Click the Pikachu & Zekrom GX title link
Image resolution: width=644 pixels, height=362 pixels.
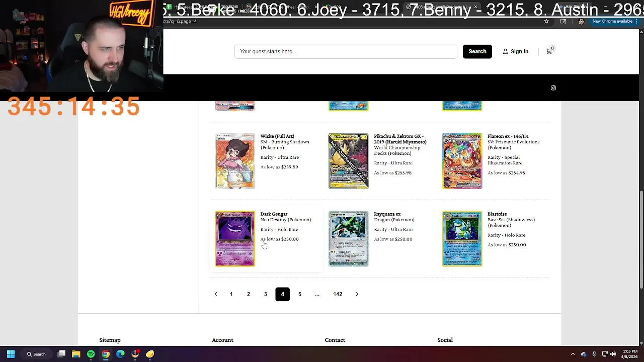(x=400, y=139)
